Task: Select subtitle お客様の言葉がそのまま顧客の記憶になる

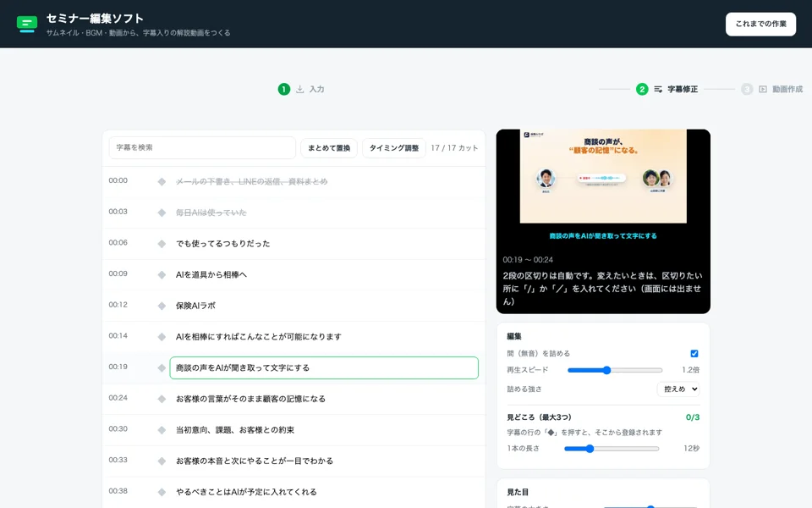Action: tap(250, 399)
